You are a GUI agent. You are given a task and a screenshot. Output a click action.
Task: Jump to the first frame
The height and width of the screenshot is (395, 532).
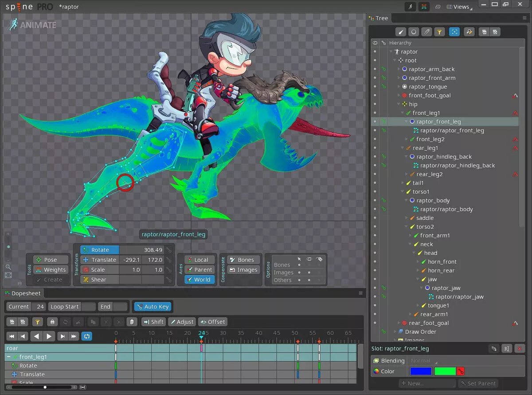[12, 336]
